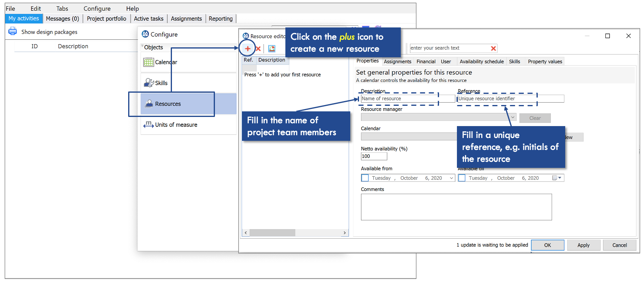Open the File menu

point(10,8)
